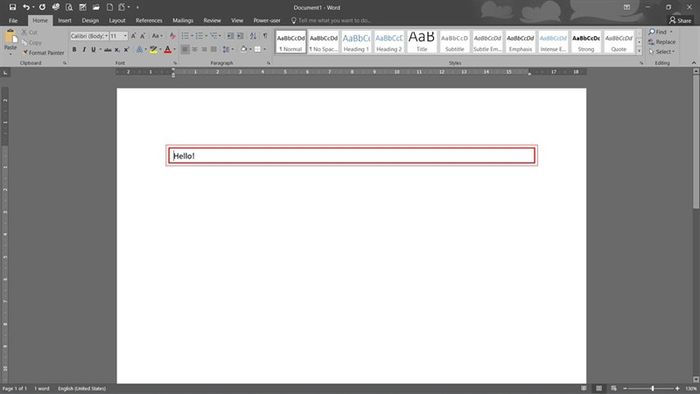Switch to Print Layout view in status bar
The width and height of the screenshot is (700, 394).
pos(599,388)
